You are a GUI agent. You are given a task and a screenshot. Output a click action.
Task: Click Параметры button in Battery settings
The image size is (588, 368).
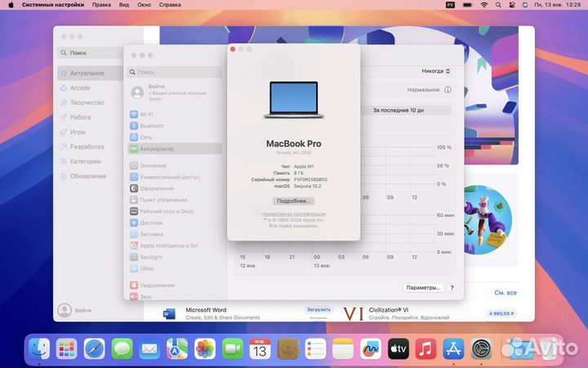coord(423,288)
